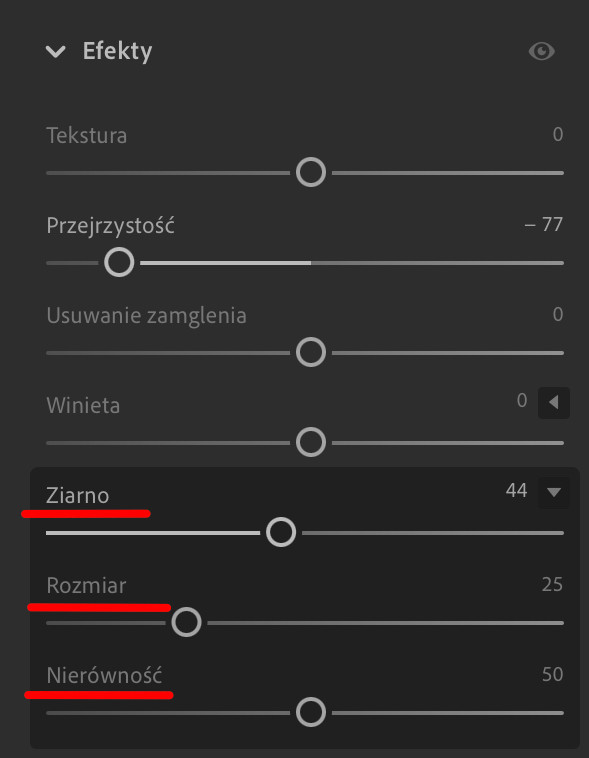Toggle Efekty panel visibility eye icon
The image size is (589, 758).
tap(541, 51)
